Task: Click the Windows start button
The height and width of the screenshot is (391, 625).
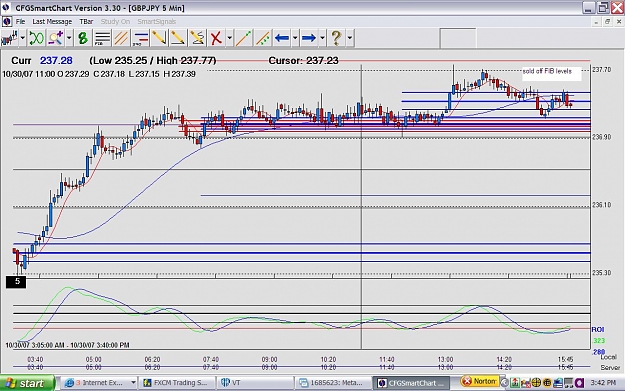Action: pyautogui.click(x=27, y=383)
